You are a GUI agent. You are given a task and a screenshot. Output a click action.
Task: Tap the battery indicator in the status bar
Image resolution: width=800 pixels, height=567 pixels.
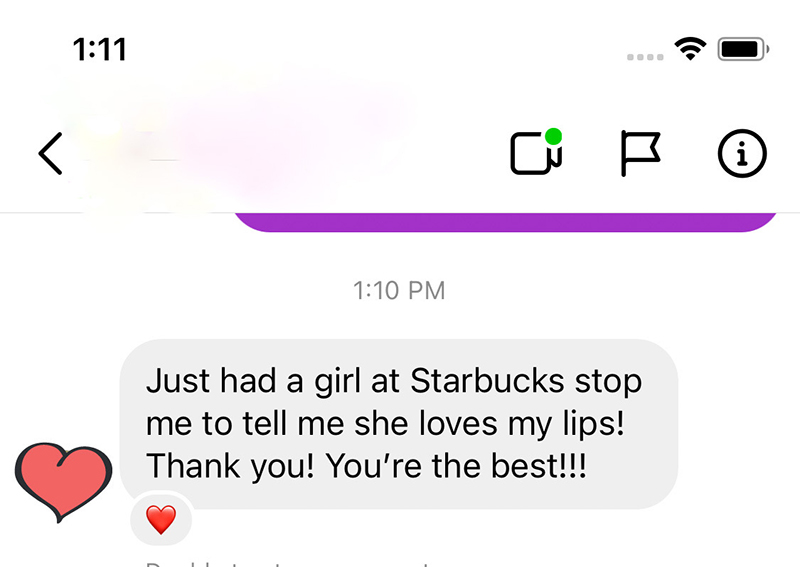(743, 49)
